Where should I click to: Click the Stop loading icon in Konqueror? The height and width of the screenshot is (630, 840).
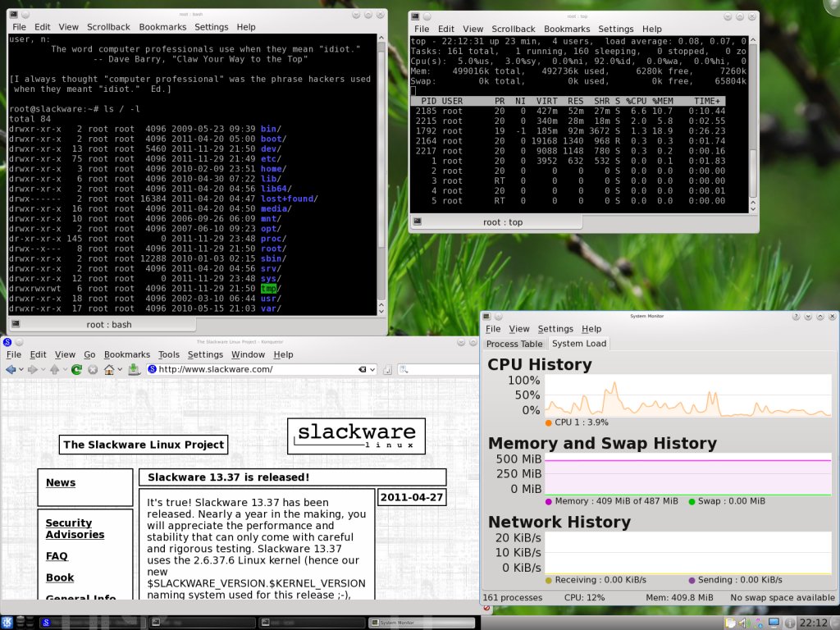(93, 370)
